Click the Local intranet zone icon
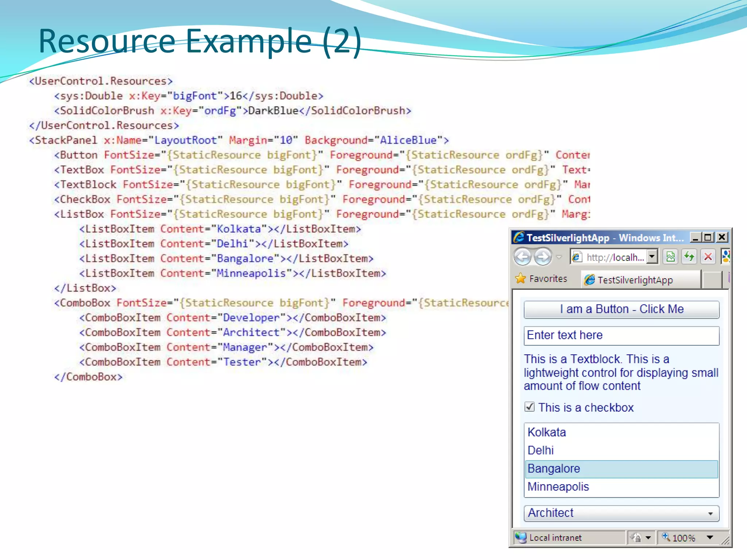747x560 pixels. 520,538
